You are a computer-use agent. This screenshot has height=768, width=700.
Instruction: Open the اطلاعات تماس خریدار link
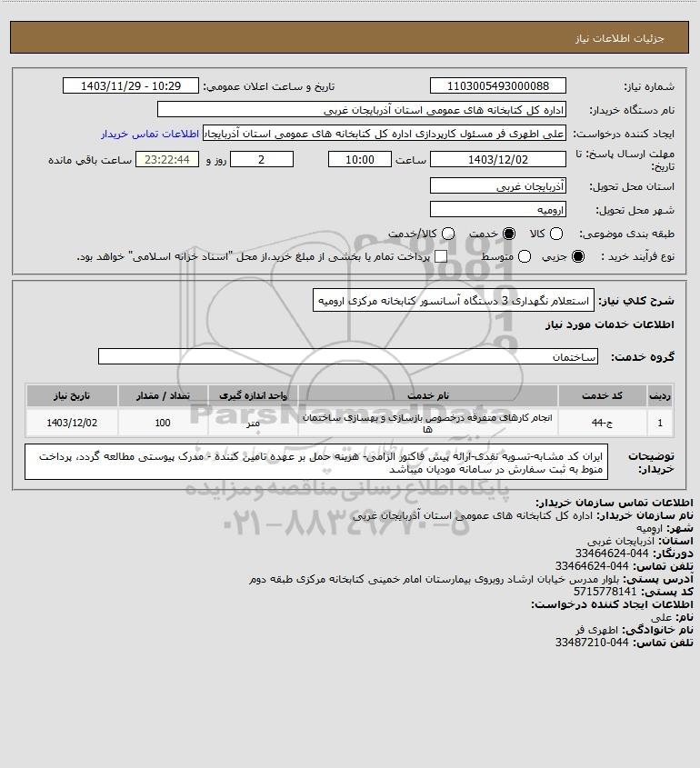coord(150,134)
